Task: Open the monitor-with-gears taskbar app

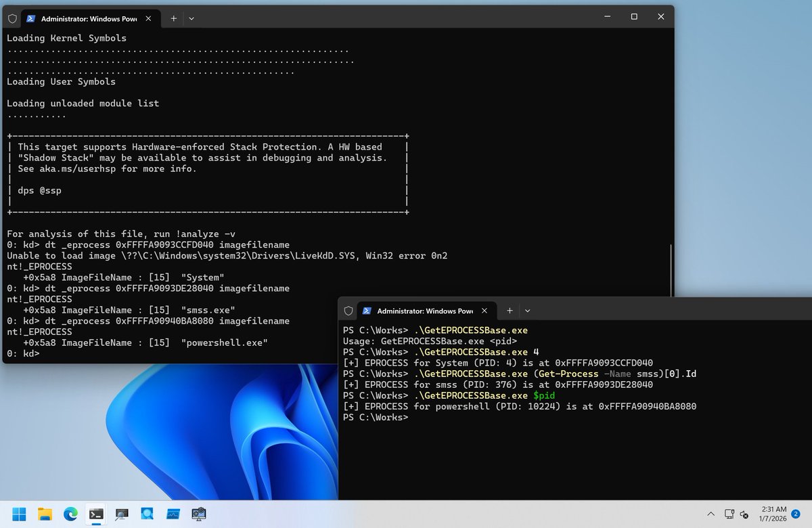Action: 199,514
